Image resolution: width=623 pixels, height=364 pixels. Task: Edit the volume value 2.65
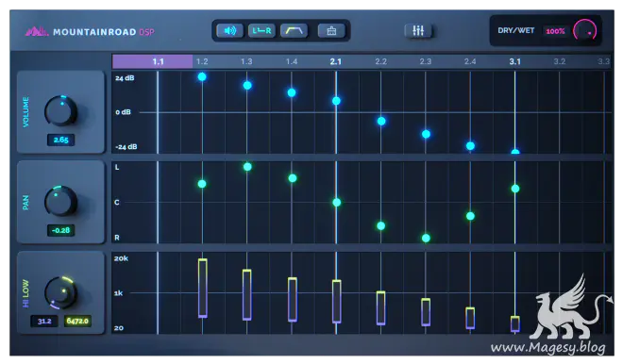point(60,140)
